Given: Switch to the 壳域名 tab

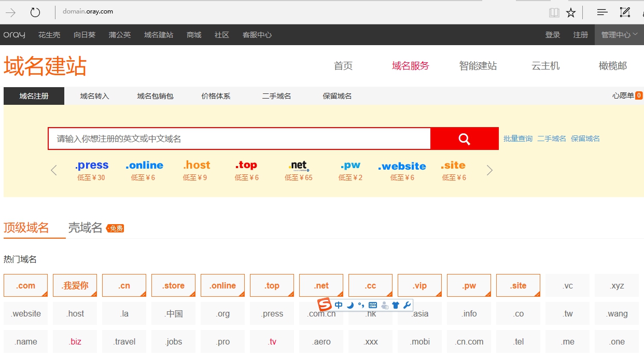Looking at the screenshot, I should pos(86,228).
